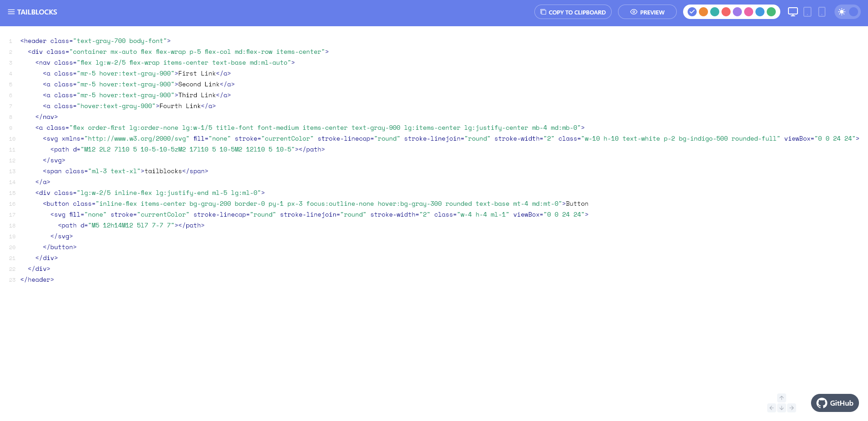Click the 'Fourth Link' text in code

(x=180, y=106)
